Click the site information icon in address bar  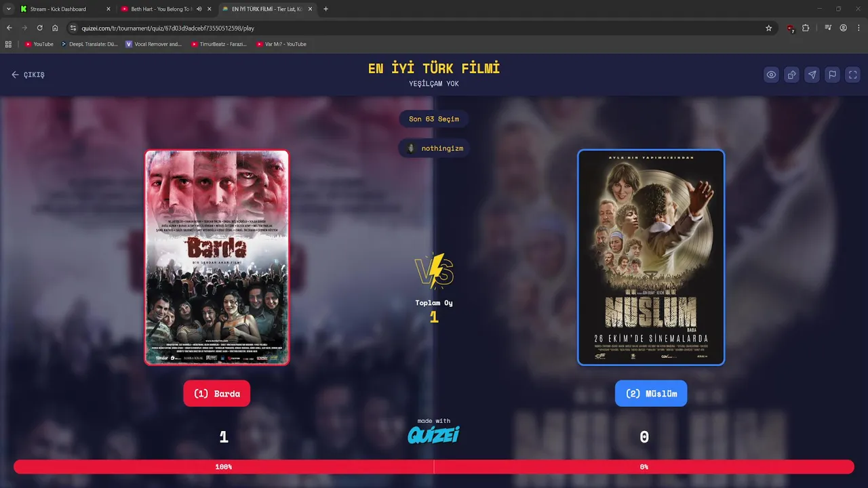point(73,28)
